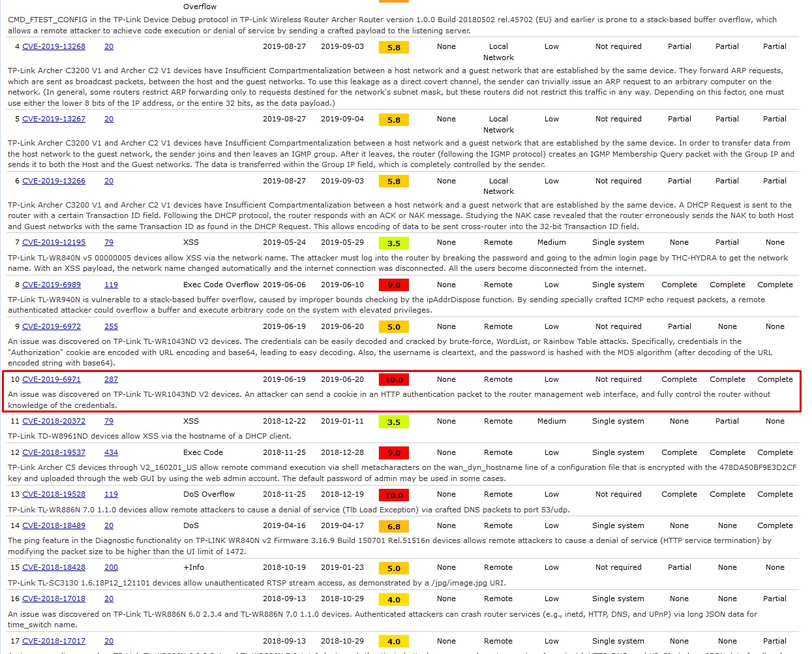812x654 pixels.
Task: Click 'Not required' authentication for CVE-2019-6971
Action: pyautogui.click(x=618, y=379)
